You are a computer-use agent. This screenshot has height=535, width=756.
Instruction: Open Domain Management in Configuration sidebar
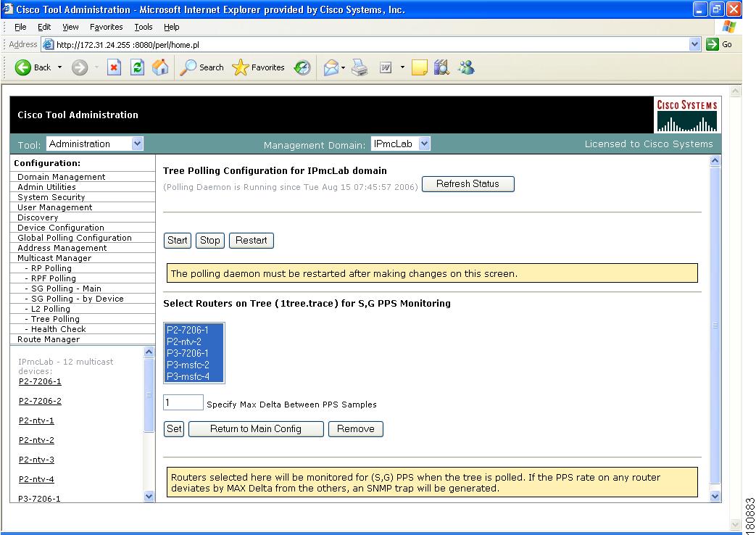click(x=61, y=177)
